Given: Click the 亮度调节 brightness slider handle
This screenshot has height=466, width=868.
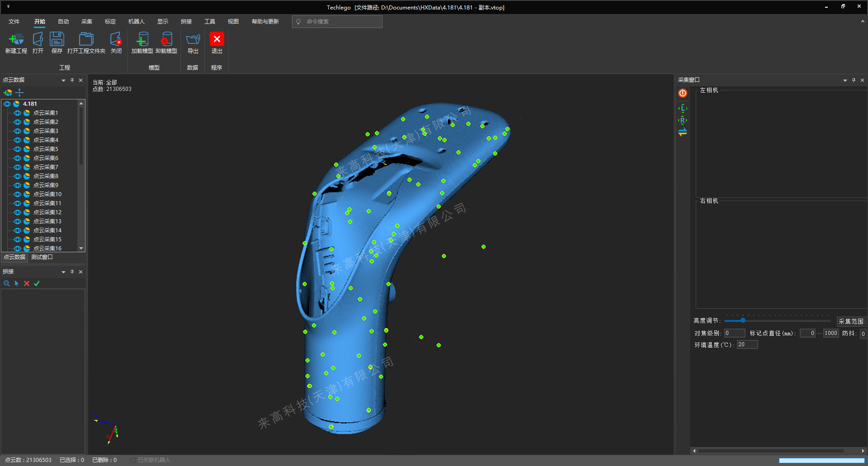Looking at the screenshot, I should tap(743, 320).
